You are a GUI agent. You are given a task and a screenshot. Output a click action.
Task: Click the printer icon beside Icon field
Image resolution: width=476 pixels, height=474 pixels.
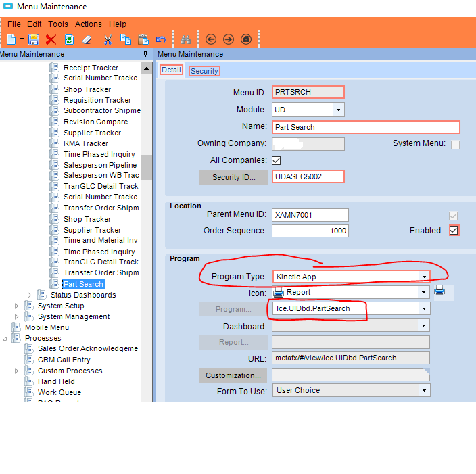point(439,291)
